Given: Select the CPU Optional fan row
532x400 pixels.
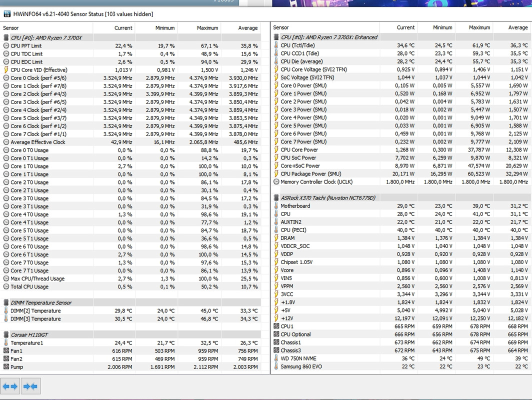Looking at the screenshot, I should (401, 334).
